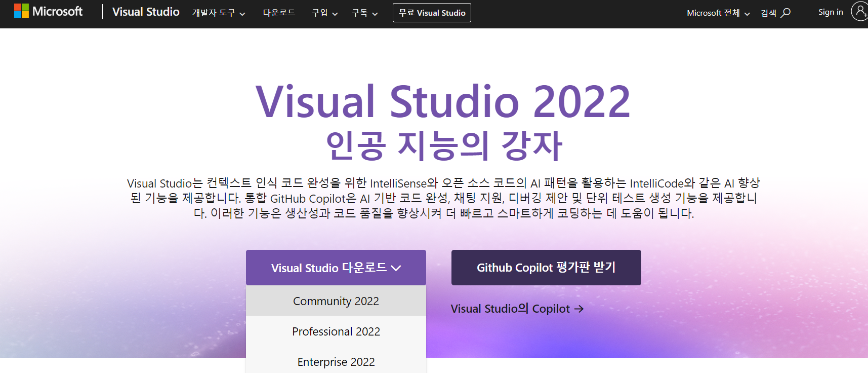Select Community 2022 from the download list
This screenshot has width=868, height=373.
[336, 301]
